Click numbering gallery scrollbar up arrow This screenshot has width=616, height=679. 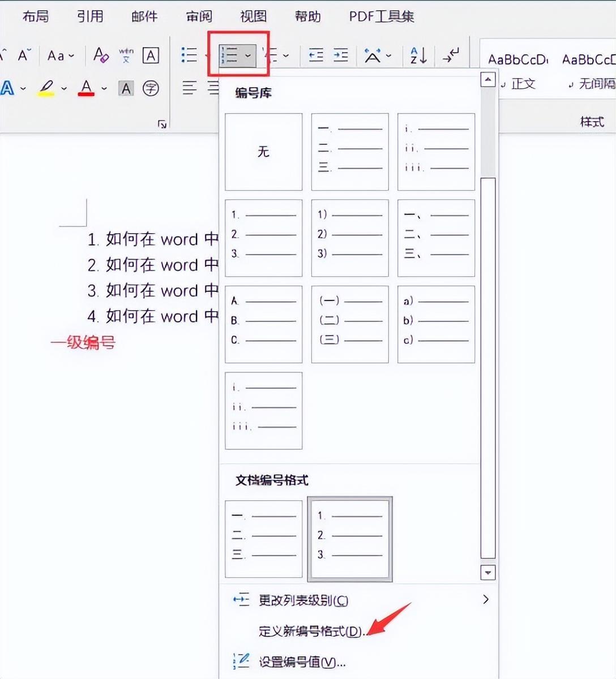[487, 79]
